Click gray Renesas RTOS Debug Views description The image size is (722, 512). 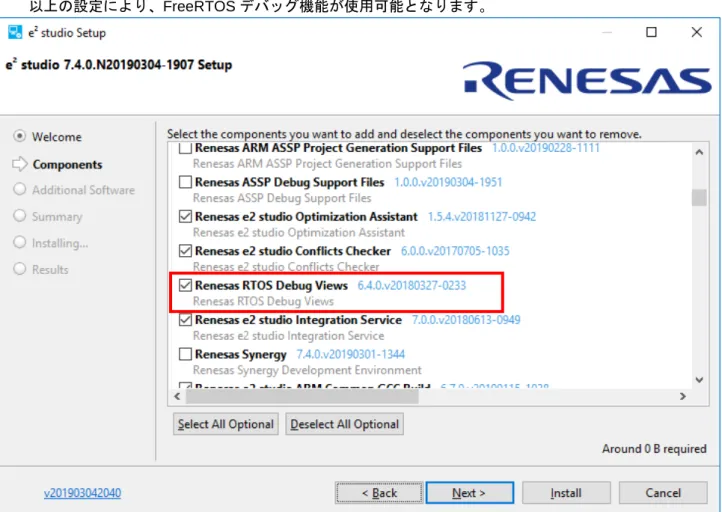263,302
